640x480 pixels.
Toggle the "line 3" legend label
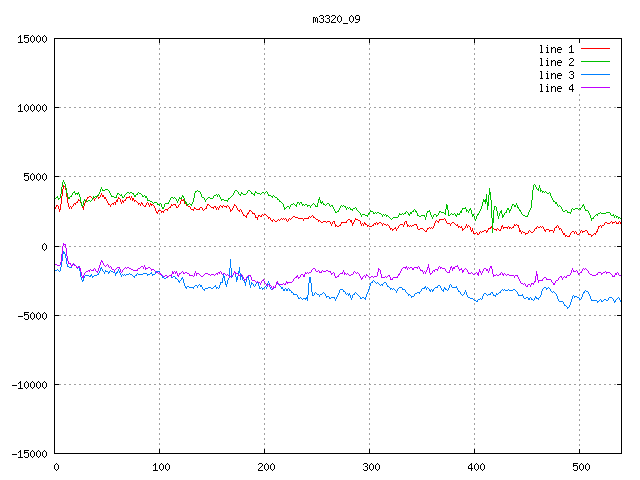click(x=556, y=75)
